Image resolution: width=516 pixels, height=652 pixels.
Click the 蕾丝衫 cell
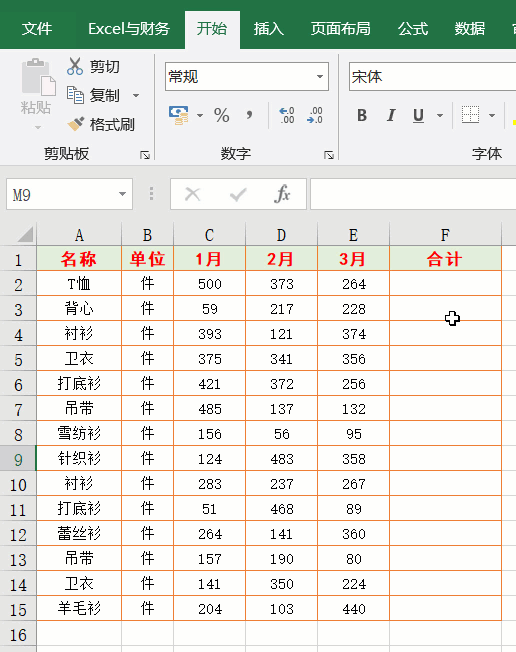pos(79,533)
